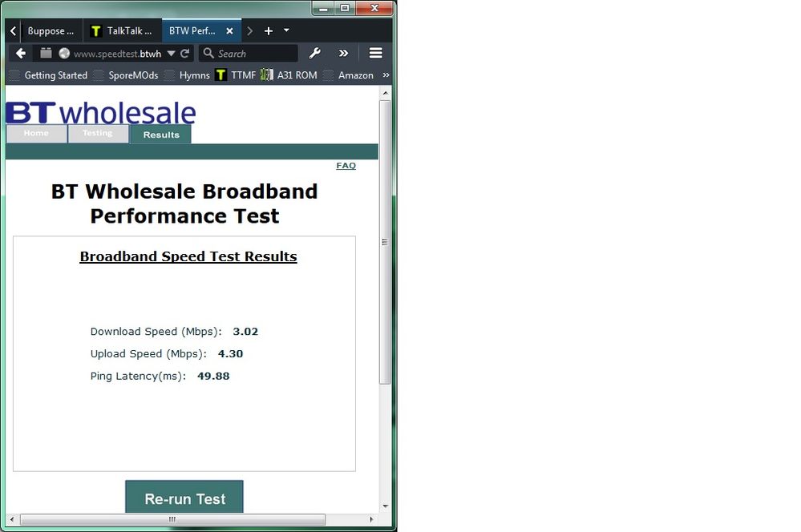Click the site identity globe icon
801x532 pixels.
tap(64, 53)
